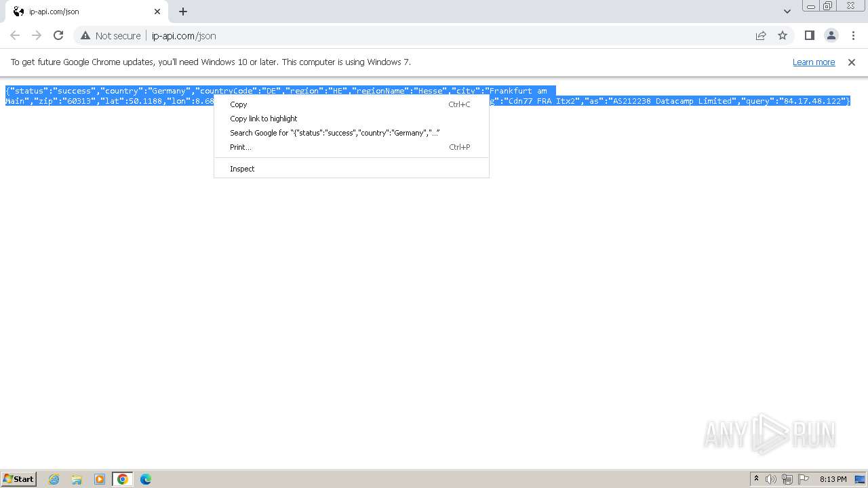Show hidden system tray icons
868x488 pixels.
click(757, 479)
